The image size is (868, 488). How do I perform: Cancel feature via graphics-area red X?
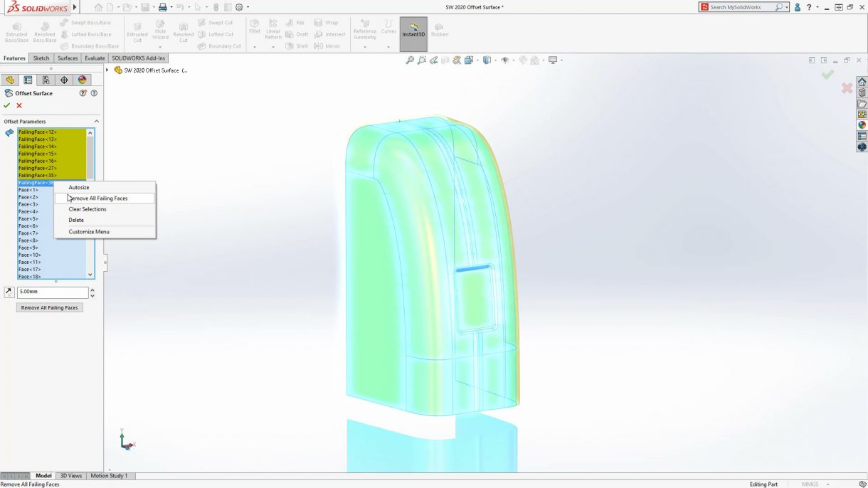pos(847,88)
